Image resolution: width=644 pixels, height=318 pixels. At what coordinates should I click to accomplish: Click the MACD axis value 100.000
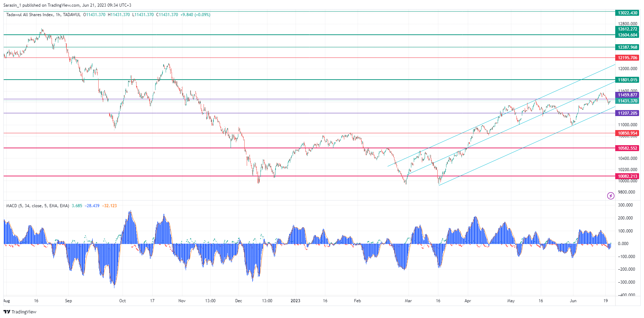click(625, 231)
